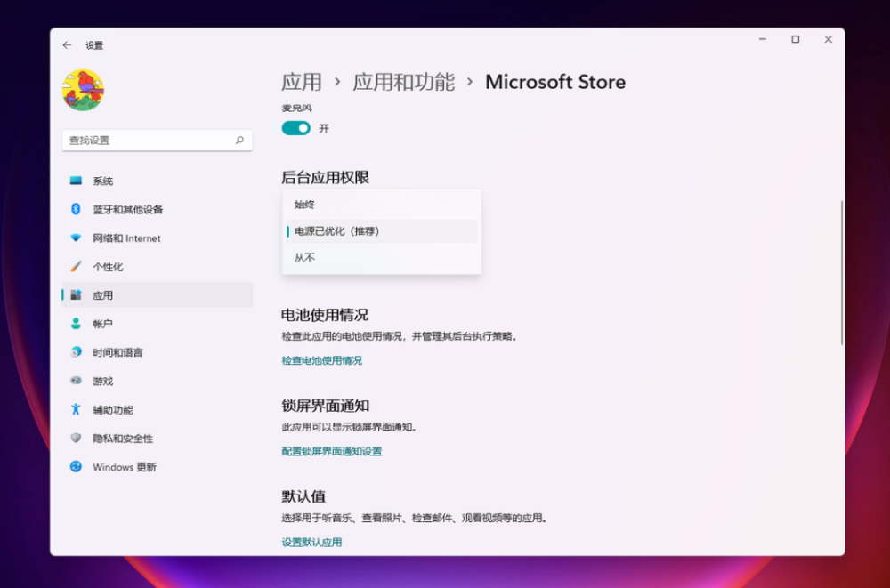Open 时间和语言 via its globe-clock icon

(76, 352)
